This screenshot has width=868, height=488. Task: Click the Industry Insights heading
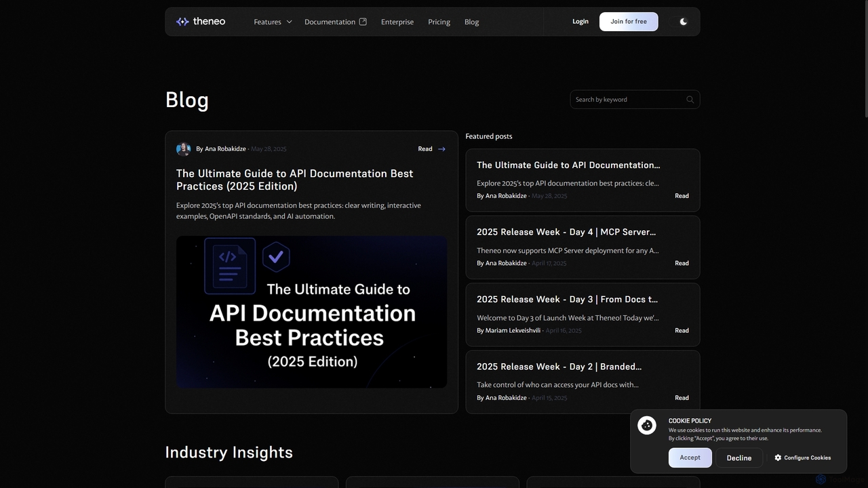click(229, 452)
